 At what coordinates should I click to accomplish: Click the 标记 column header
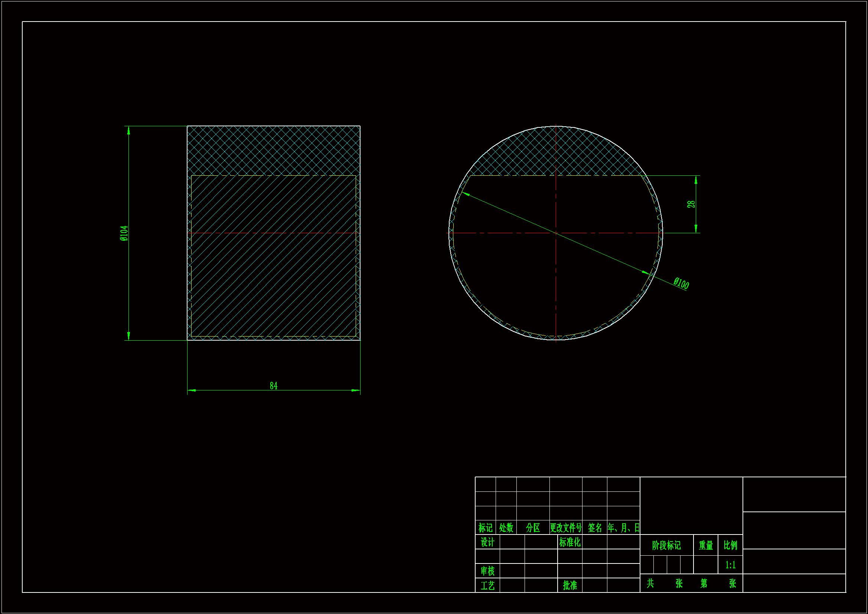click(x=485, y=527)
